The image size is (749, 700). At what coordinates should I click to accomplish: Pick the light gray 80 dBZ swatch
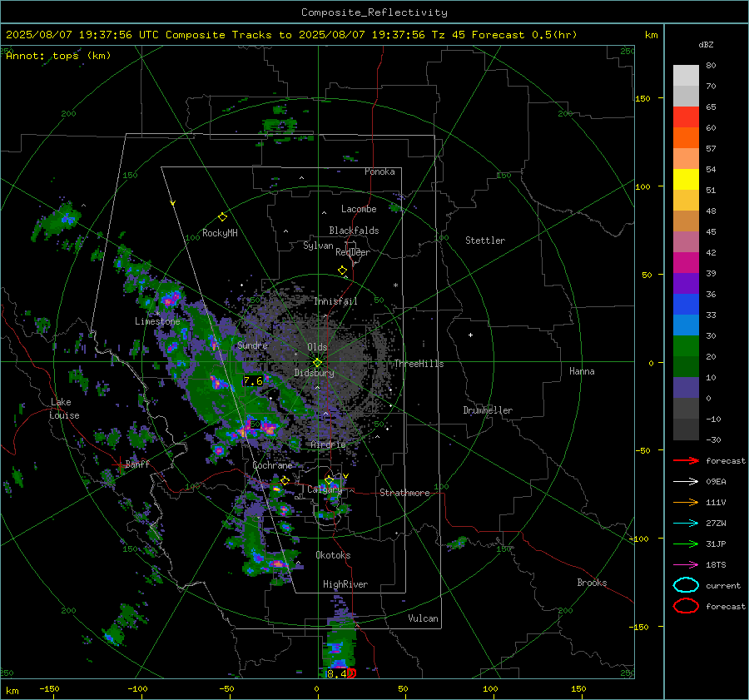coord(686,75)
